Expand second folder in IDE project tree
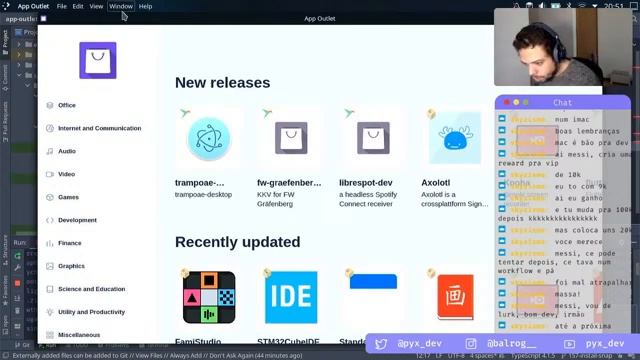This screenshot has height=360, width=640. click(19, 54)
